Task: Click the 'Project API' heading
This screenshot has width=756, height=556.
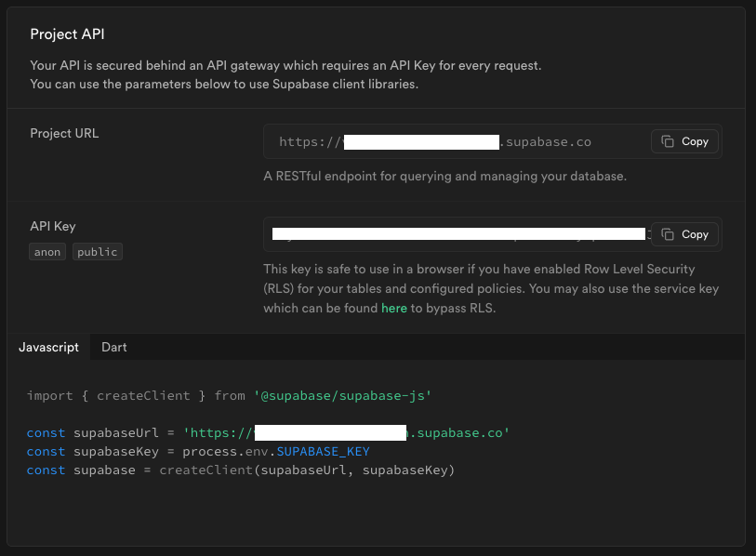Action: click(x=68, y=34)
